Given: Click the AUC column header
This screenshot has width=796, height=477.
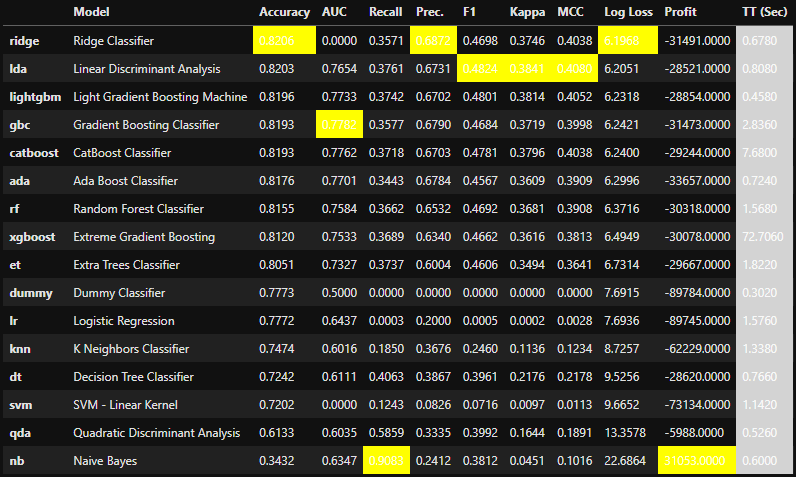Looking at the screenshot, I should click(334, 12).
